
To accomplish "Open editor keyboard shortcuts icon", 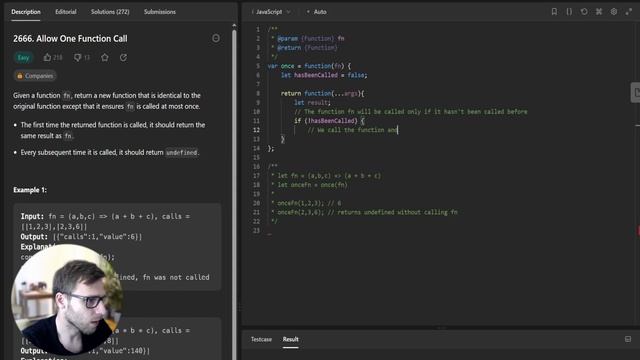I will (x=599, y=11).
